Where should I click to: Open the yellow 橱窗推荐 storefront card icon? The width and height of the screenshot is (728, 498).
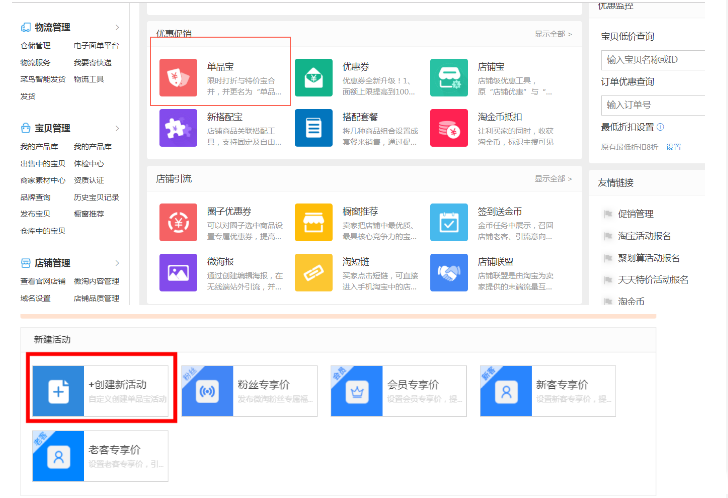[313, 222]
